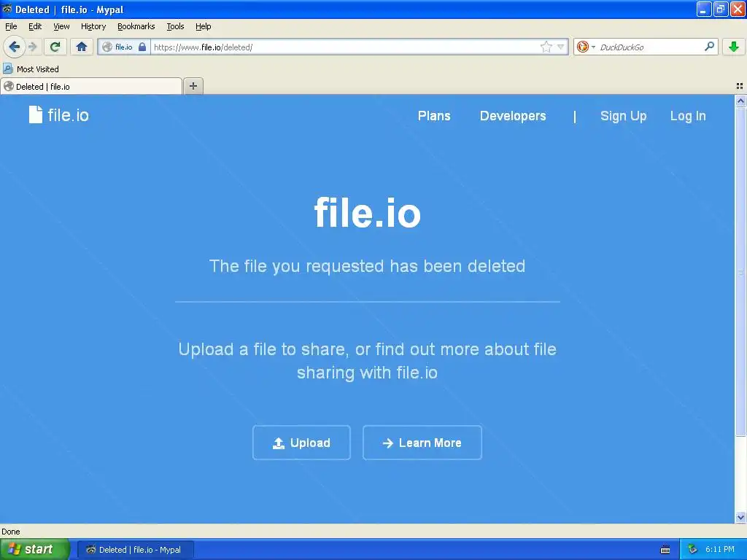This screenshot has width=747, height=560.
Task: Click the file.io logo in page header
Action: coord(58,114)
